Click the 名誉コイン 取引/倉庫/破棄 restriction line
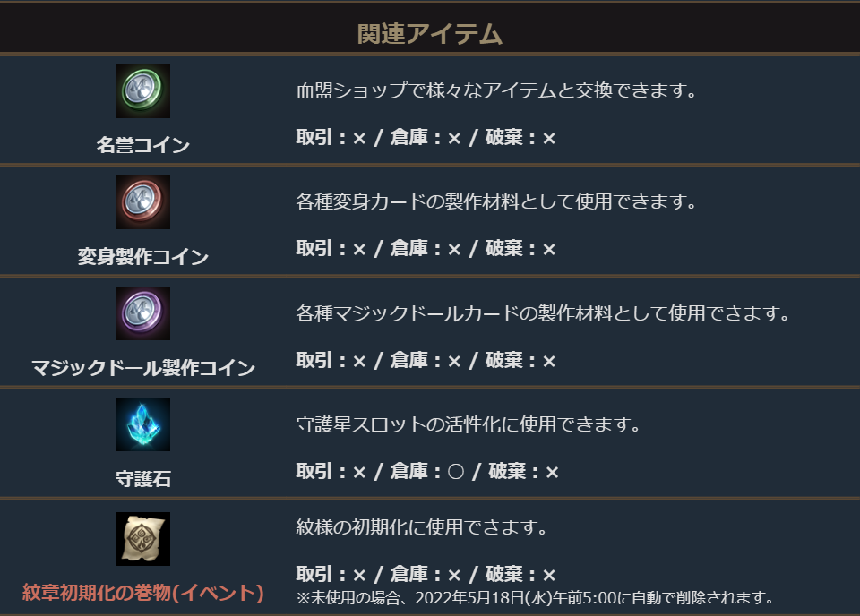The width and height of the screenshot is (860, 616). 426,138
